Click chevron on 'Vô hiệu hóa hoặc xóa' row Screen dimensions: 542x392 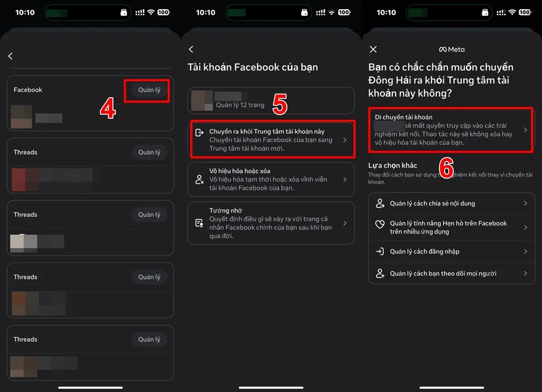(345, 179)
